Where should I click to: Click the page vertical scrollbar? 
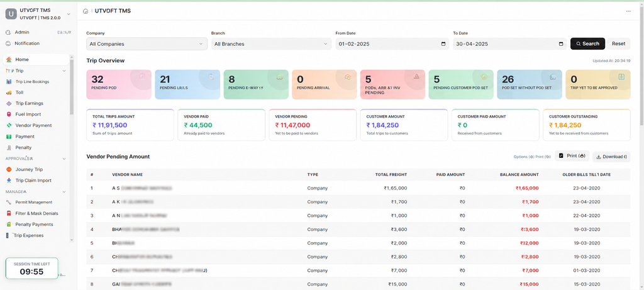coord(642,65)
